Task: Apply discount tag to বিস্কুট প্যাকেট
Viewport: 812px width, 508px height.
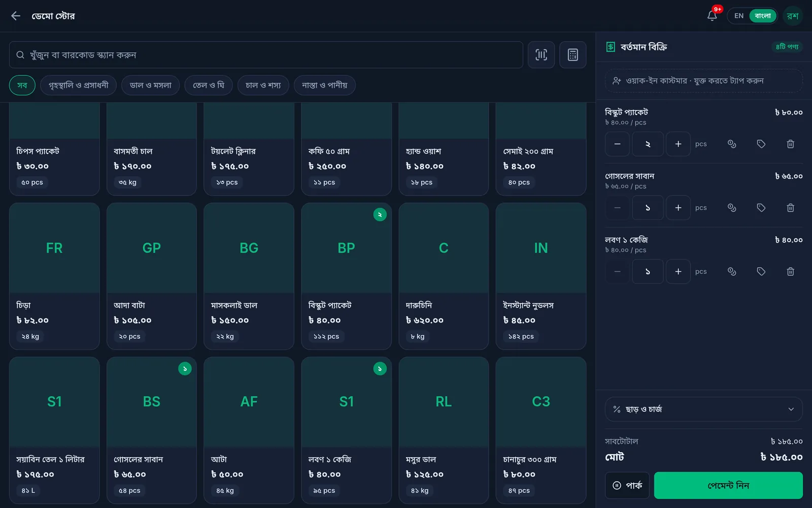Action: point(761,144)
